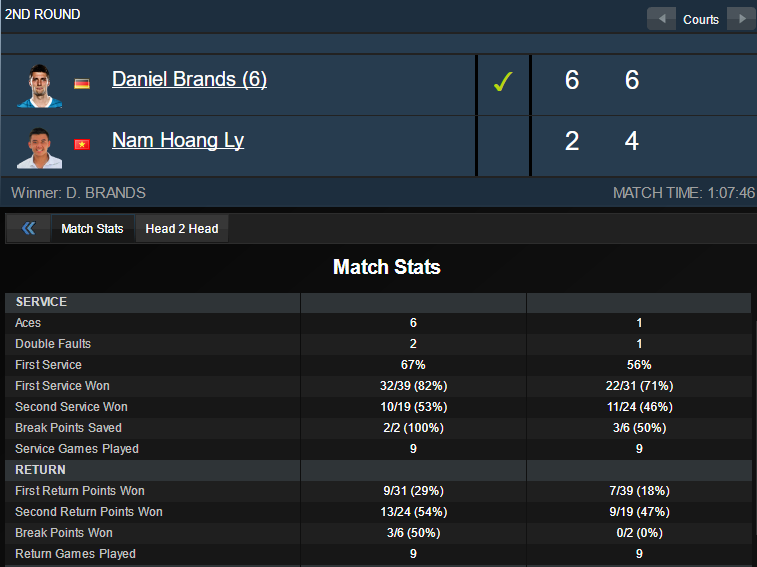Click the blue double-chevron back icon
The image size is (757, 567).
coord(28,229)
